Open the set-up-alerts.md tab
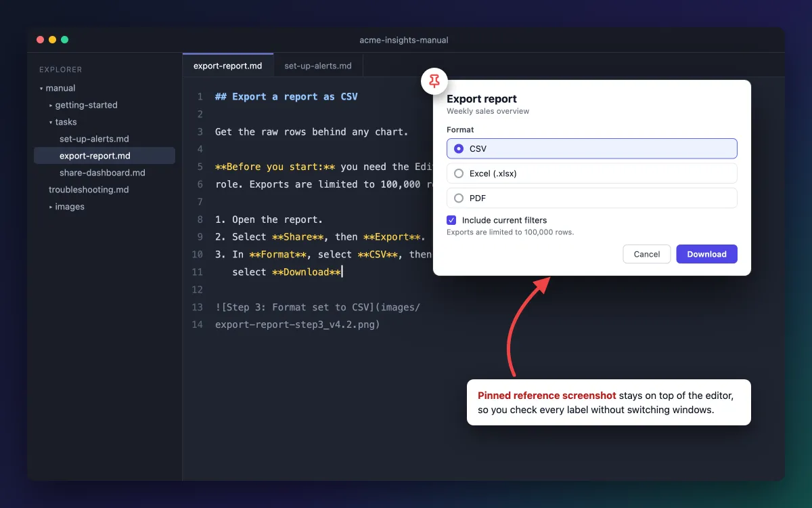 [318, 66]
